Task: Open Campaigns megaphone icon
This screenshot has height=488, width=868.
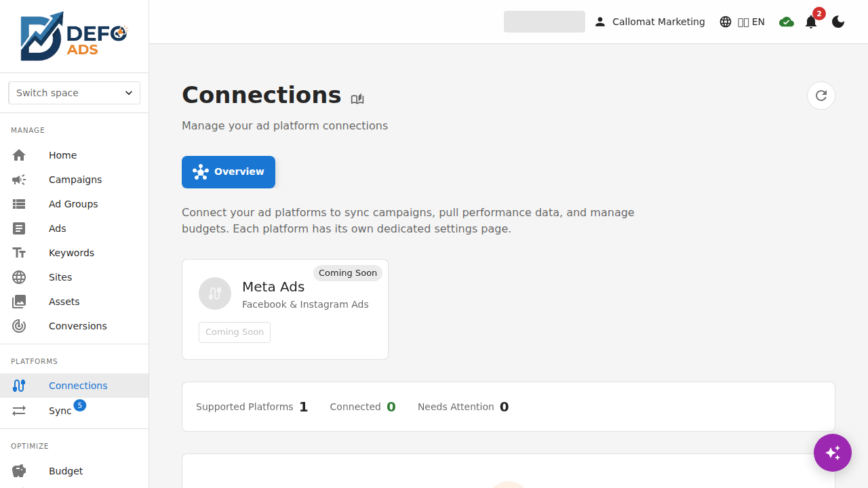Action: click(19, 180)
